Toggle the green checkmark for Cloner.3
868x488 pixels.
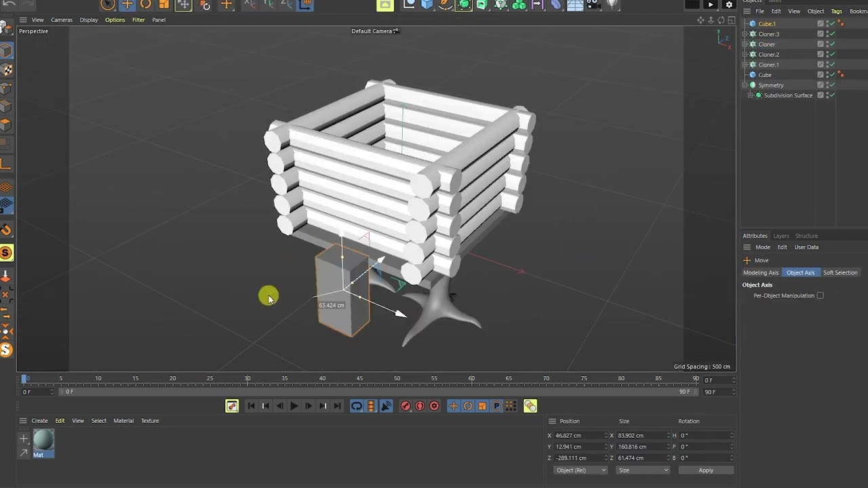coord(832,34)
